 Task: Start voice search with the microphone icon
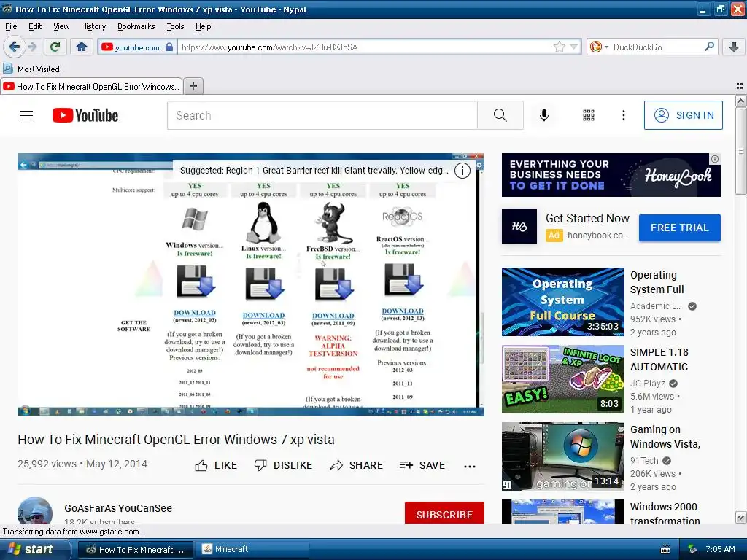pyautogui.click(x=544, y=115)
